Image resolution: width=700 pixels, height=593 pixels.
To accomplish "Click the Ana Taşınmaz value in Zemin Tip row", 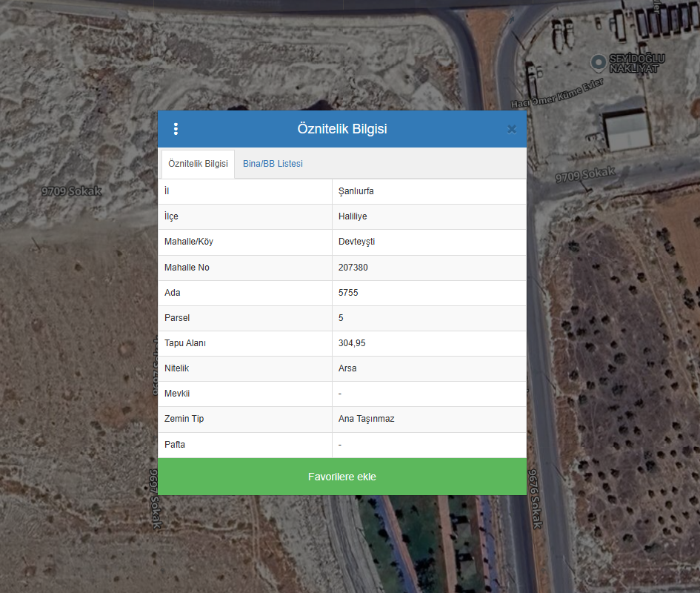I will coord(366,419).
